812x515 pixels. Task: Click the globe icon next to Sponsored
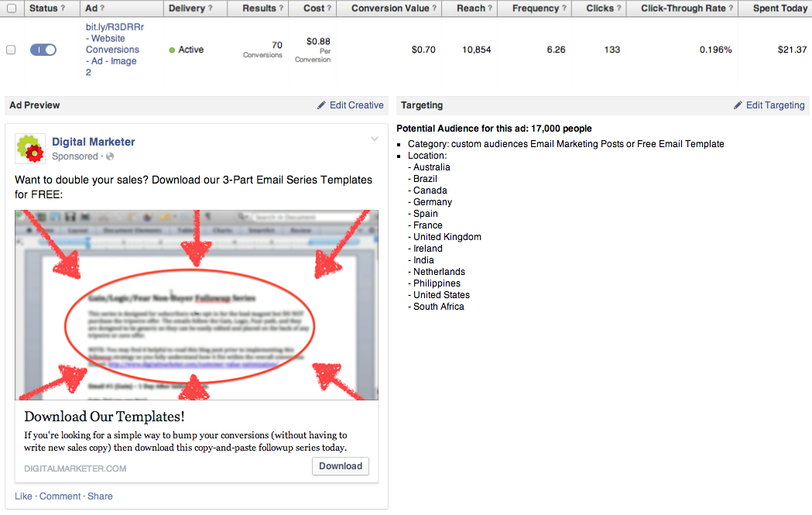[110, 156]
